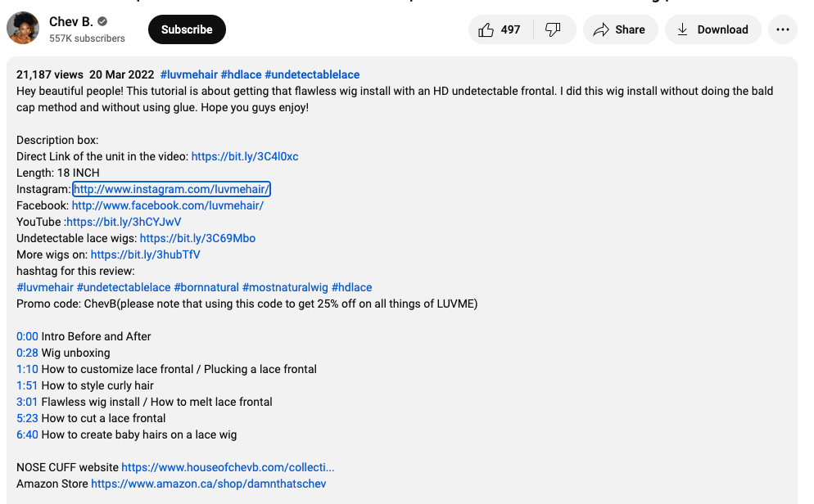
Task: Open the direct unit link bit.ly/3C4l0xc
Action: (x=244, y=156)
